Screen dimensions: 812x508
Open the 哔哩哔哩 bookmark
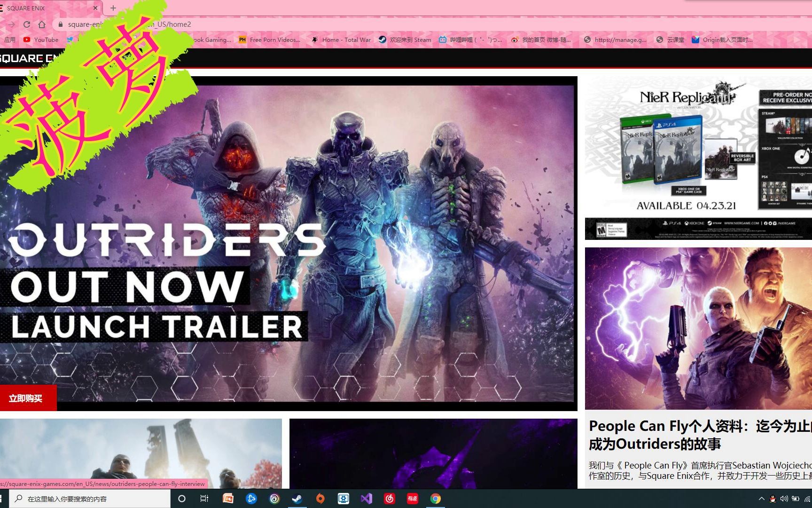(470, 40)
